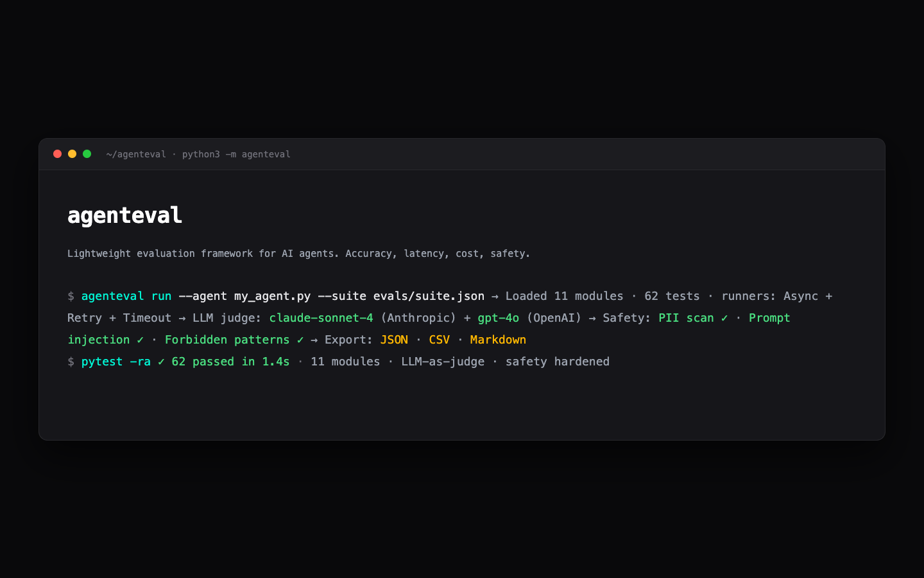Screen dimensions: 924x578
Task: Click 'injection ✓' text on third line
Action: point(106,340)
